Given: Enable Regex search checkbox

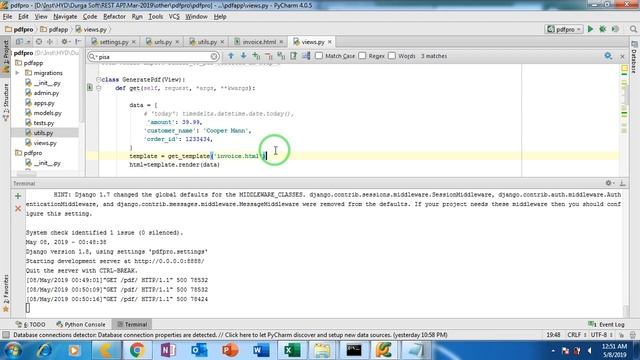Looking at the screenshot, I should pyautogui.click(x=362, y=56).
